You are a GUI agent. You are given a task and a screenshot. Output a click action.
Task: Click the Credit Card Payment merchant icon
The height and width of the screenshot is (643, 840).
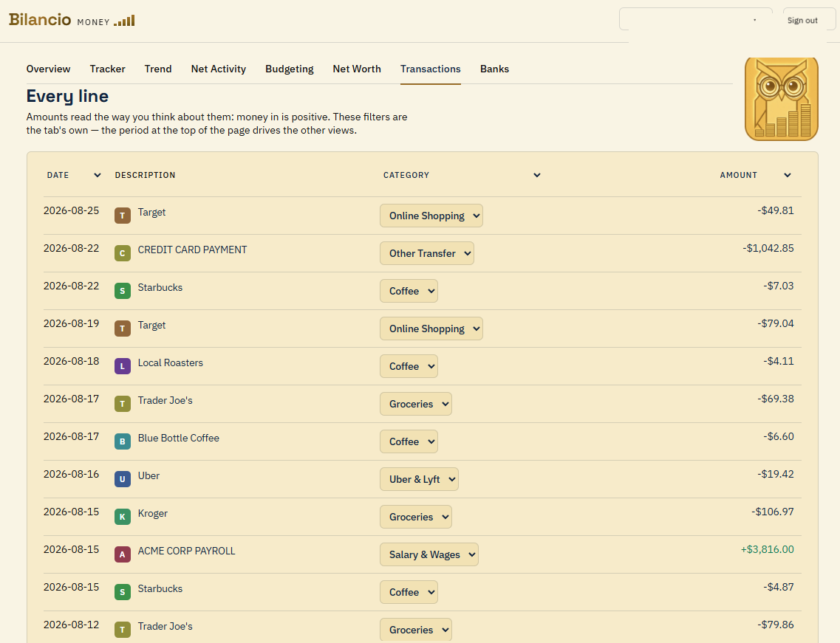(x=122, y=253)
